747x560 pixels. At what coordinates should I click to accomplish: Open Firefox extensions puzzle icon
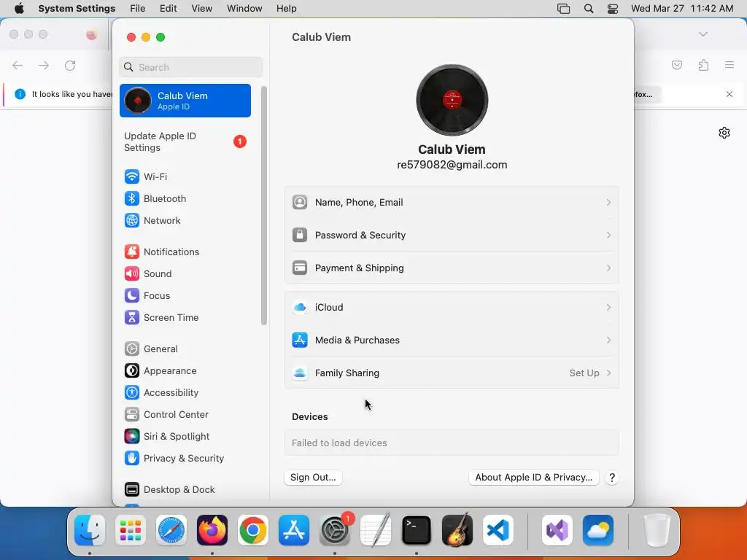704,65
